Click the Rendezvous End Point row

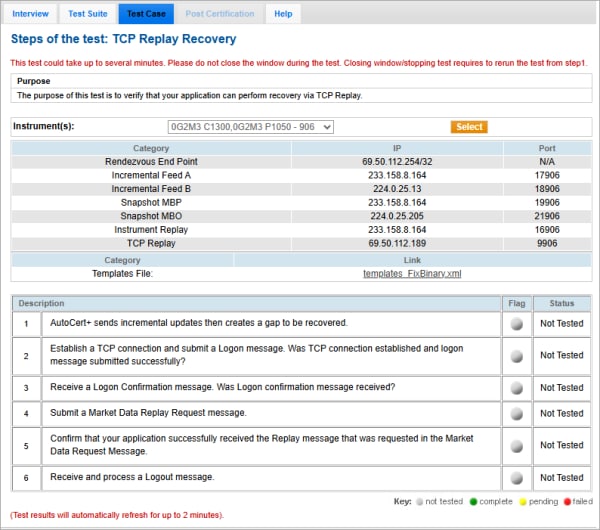point(151,161)
